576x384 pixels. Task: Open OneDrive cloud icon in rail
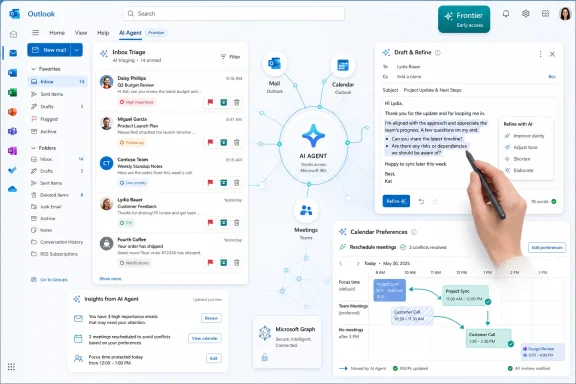click(x=12, y=189)
